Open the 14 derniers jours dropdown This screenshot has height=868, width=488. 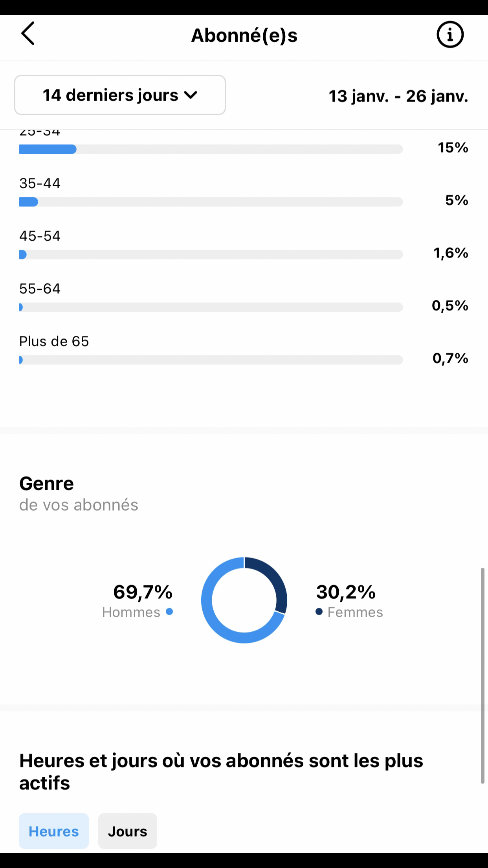point(120,95)
